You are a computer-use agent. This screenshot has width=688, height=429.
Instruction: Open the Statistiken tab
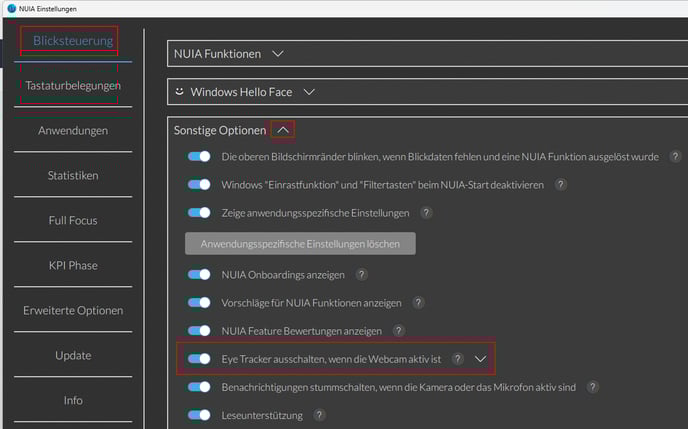[73, 175]
